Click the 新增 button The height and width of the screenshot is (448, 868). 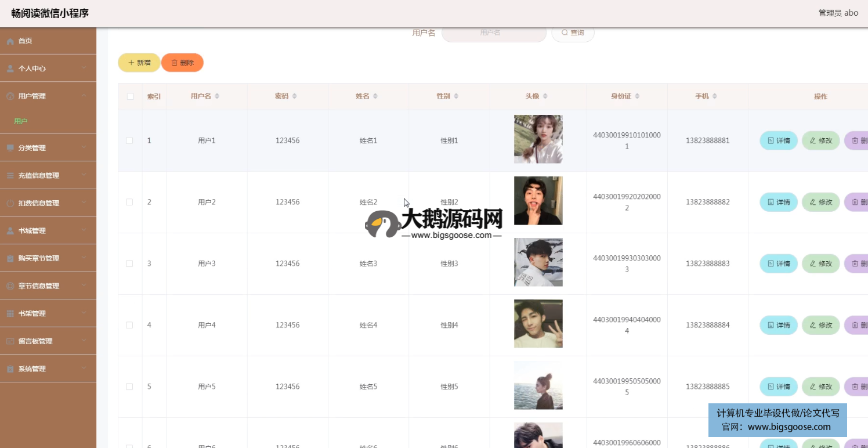click(x=139, y=63)
